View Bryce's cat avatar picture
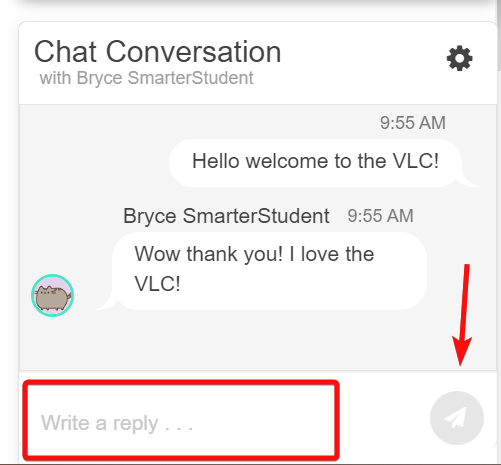The width and height of the screenshot is (501, 465). (x=53, y=295)
